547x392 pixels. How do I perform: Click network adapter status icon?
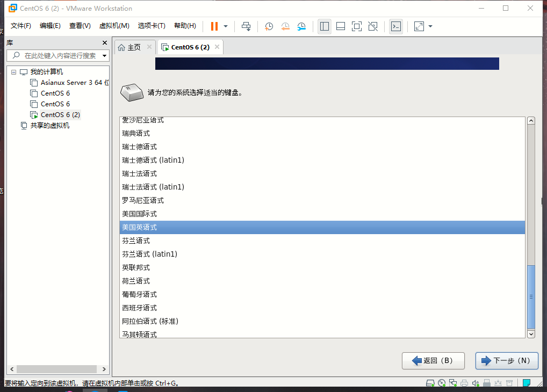coord(453,383)
